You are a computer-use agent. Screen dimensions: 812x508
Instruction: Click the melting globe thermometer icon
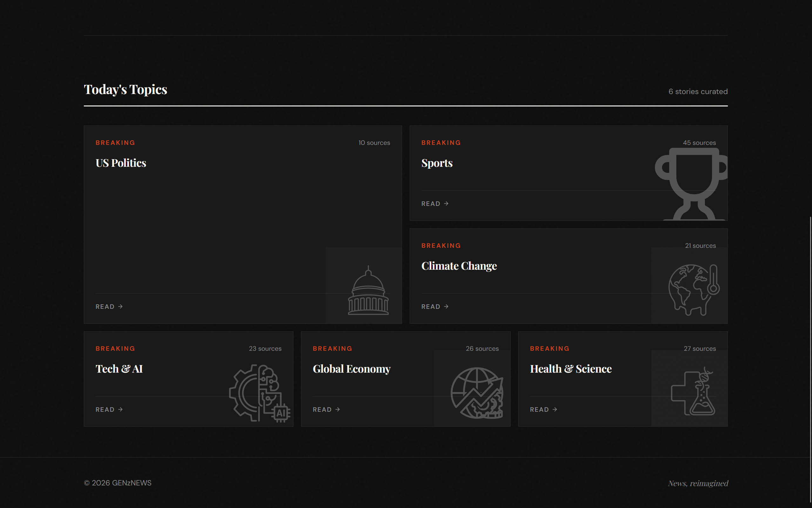coord(694,290)
